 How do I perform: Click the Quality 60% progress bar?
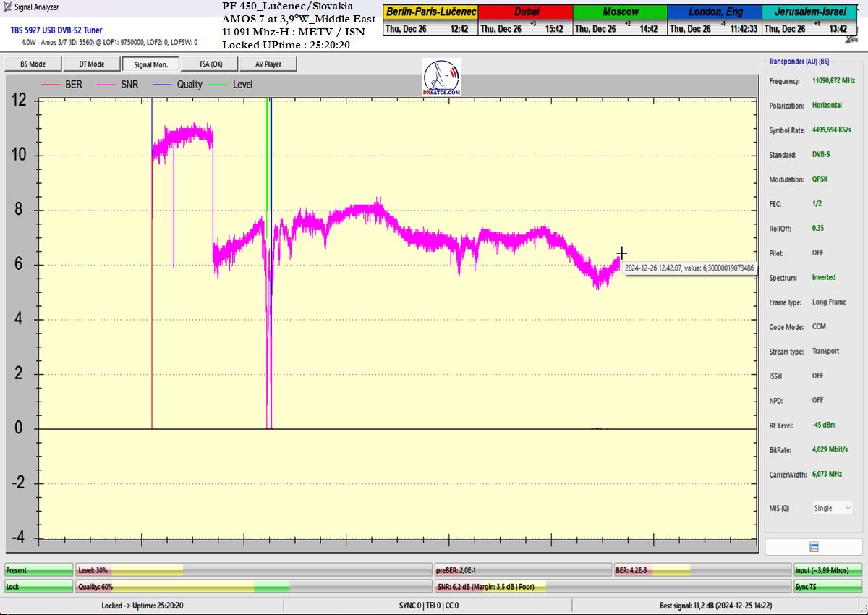(253, 586)
